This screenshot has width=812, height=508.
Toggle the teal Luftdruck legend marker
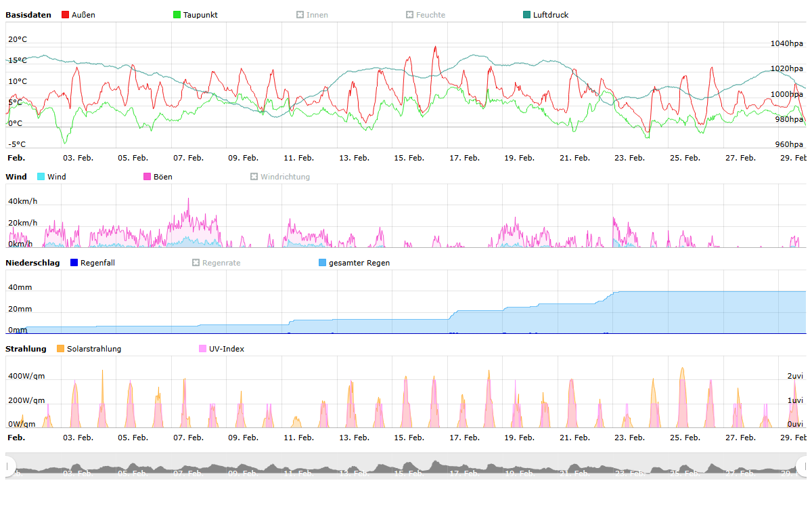(x=527, y=15)
